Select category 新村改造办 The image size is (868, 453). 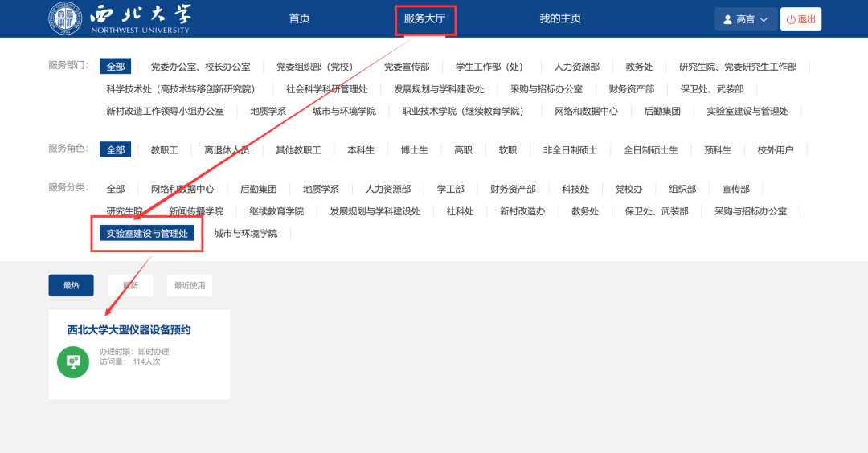coord(522,211)
